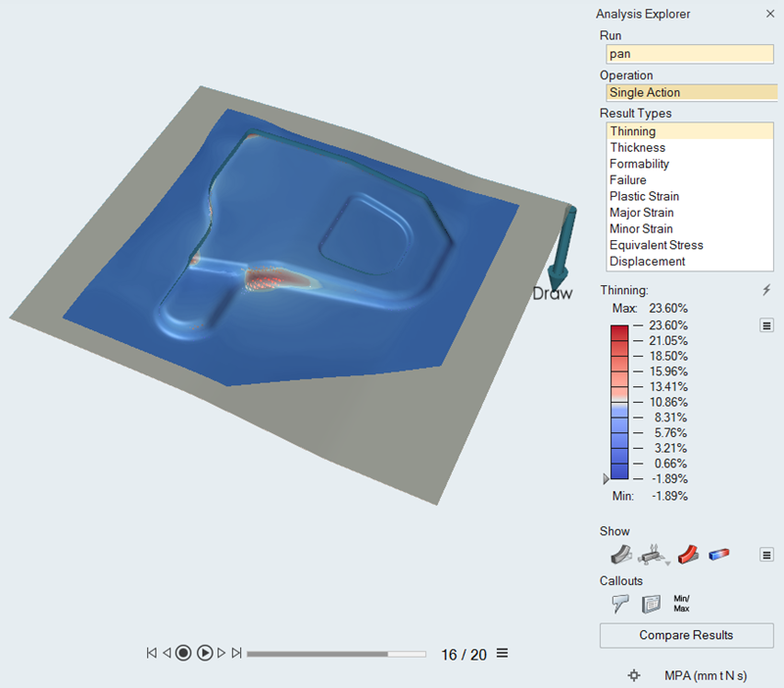Click the list callouts table icon
The width and height of the screenshot is (784, 688).
click(651, 604)
